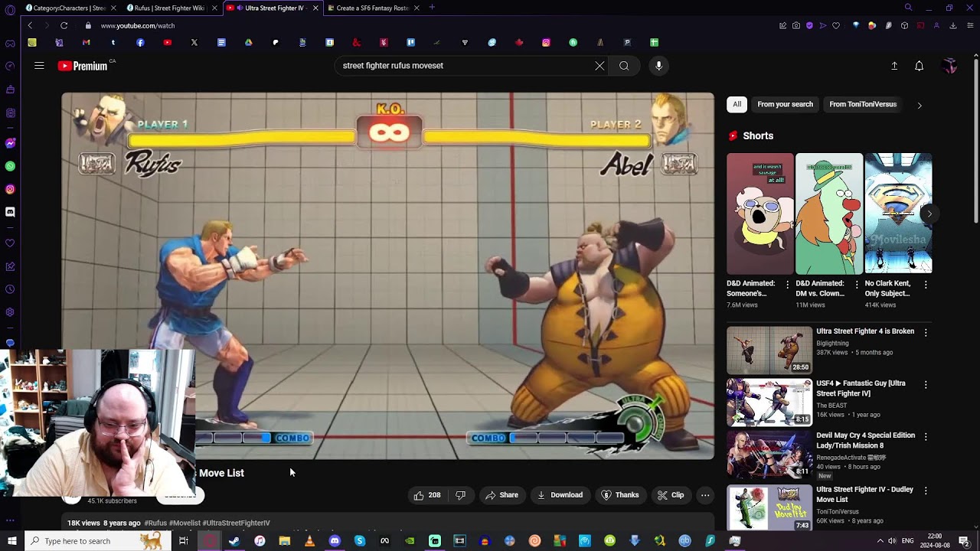Open Ultra Street Fighter 4 is Broken thumbnail
Image resolution: width=980 pixels, height=551 pixels.
tap(769, 350)
